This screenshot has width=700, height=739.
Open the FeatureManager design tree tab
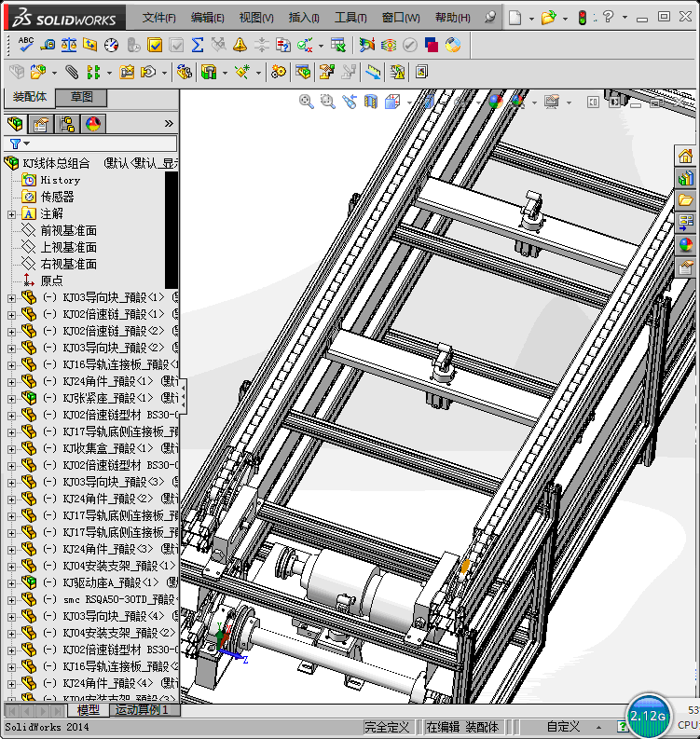(15, 124)
